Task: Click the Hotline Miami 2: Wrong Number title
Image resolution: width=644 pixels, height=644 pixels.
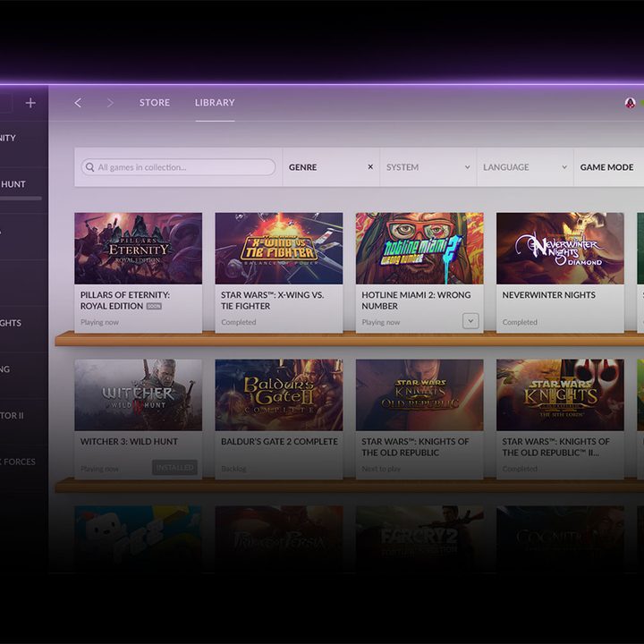Action: click(x=416, y=301)
